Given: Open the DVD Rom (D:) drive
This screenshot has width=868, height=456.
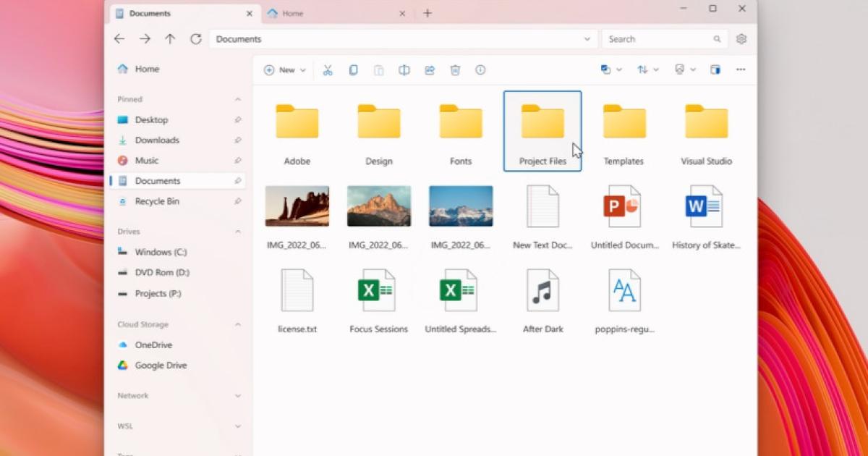Looking at the screenshot, I should click(178, 273).
